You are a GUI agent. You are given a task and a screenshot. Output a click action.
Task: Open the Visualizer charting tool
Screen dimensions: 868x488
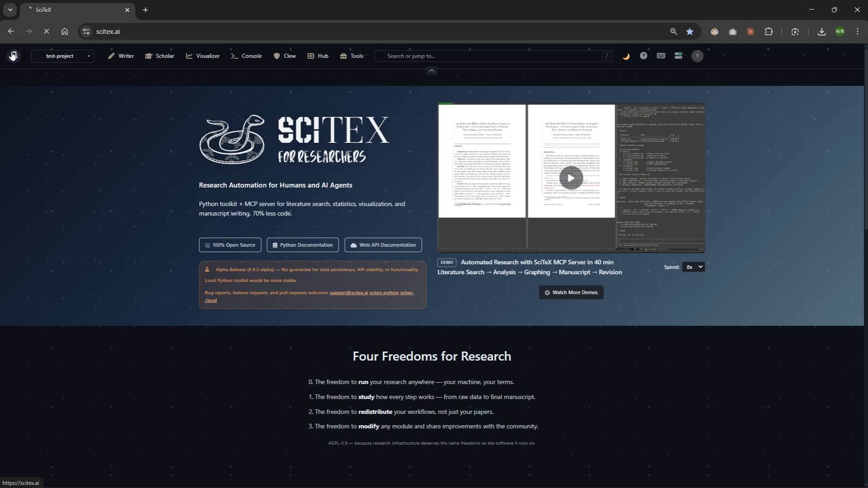tap(203, 56)
